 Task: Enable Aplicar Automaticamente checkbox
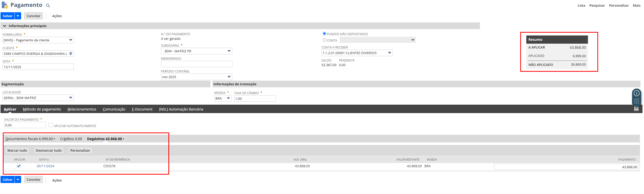click(51, 125)
